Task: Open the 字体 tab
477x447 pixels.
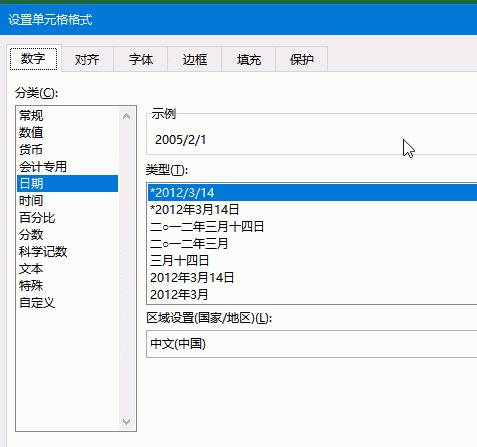Action: point(141,60)
